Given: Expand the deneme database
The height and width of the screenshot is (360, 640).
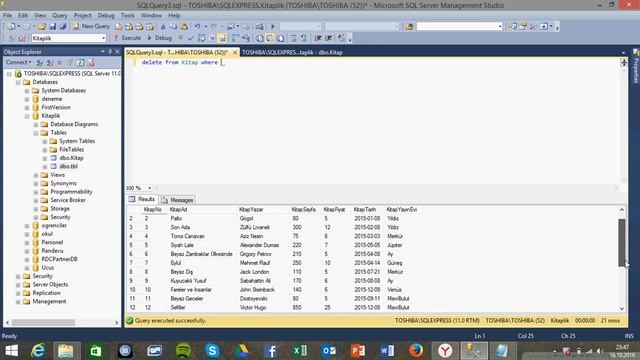Looking at the screenshot, I should [27, 99].
